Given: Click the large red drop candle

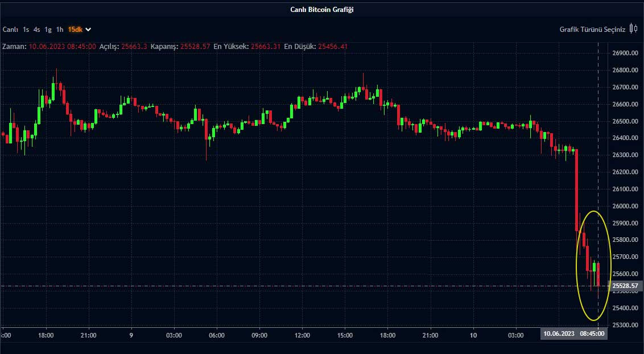Looking at the screenshot, I should 577,190.
